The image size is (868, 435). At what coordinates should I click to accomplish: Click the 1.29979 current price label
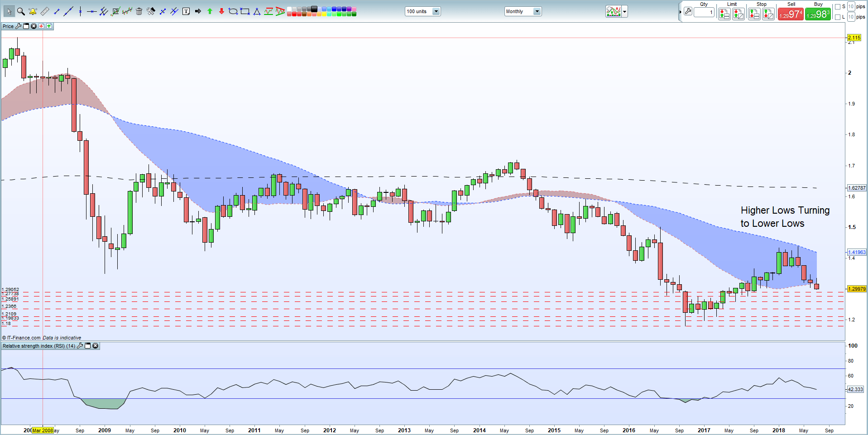click(x=857, y=289)
